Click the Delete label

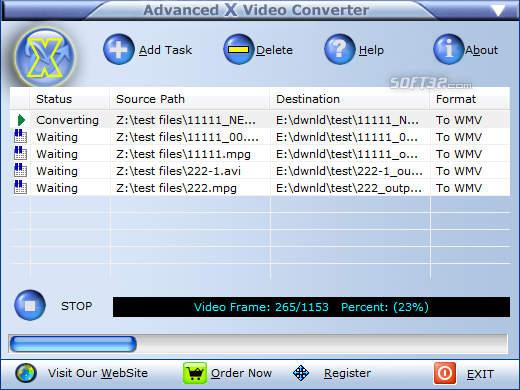tap(274, 50)
